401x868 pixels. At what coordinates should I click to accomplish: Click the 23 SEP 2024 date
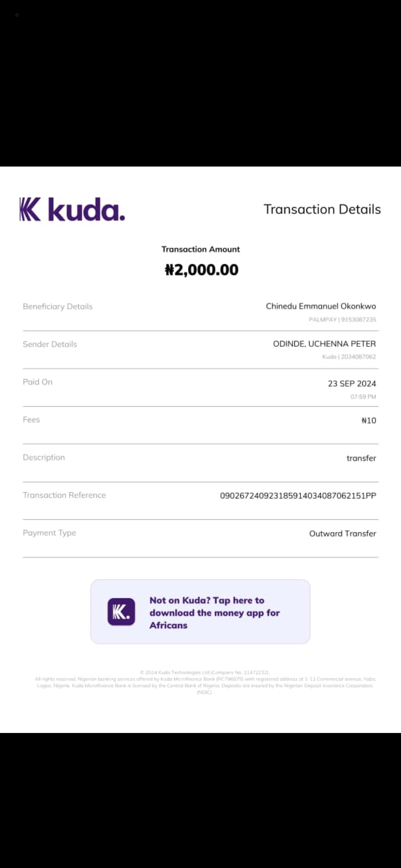(352, 384)
